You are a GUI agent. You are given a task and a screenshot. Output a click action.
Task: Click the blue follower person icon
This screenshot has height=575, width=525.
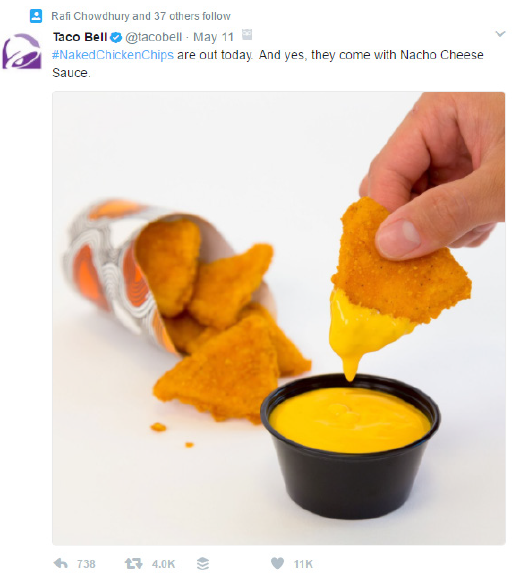click(x=36, y=16)
